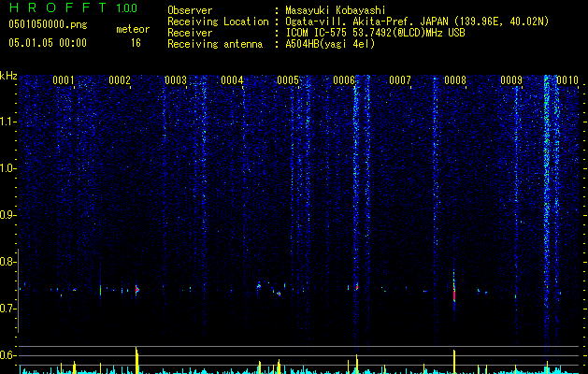Click time marker 0010
This screenshot has width=588, height=374.
coord(567,80)
